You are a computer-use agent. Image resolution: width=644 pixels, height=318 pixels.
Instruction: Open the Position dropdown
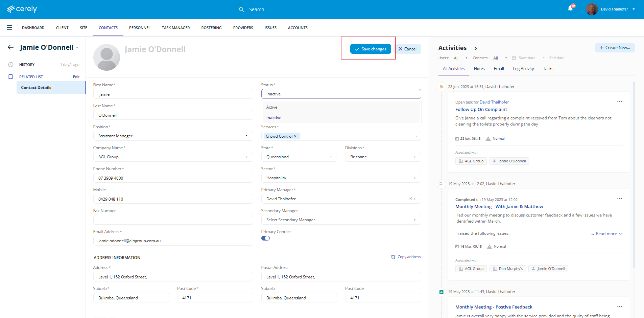(x=173, y=136)
